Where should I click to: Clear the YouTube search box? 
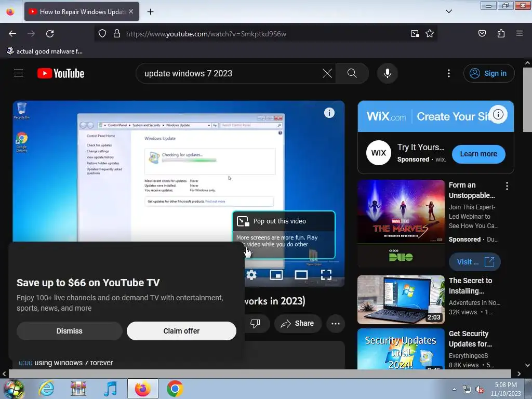pyautogui.click(x=327, y=73)
